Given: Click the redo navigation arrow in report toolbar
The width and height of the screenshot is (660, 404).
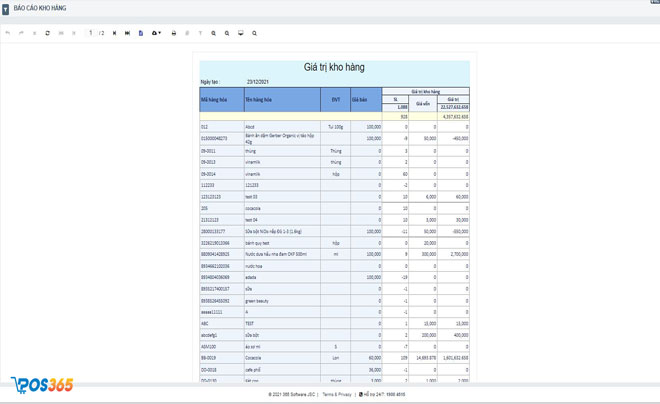Looking at the screenshot, I should [21, 33].
